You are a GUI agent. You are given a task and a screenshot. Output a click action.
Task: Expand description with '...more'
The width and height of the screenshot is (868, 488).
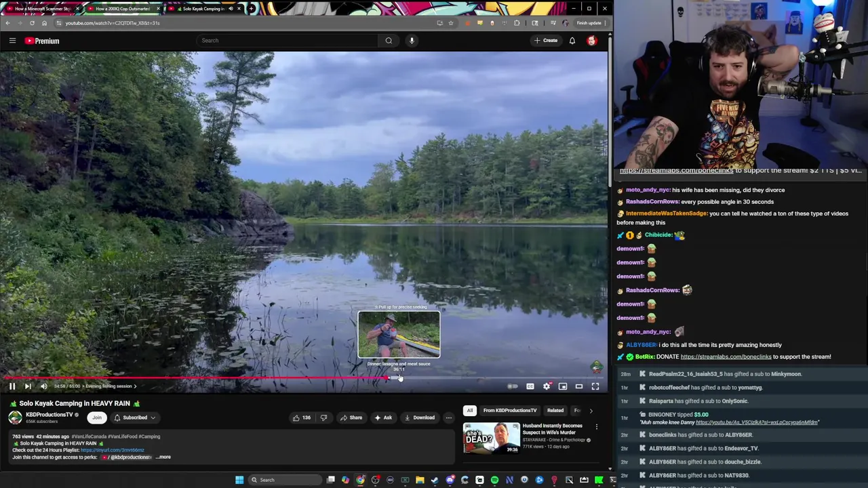click(163, 457)
